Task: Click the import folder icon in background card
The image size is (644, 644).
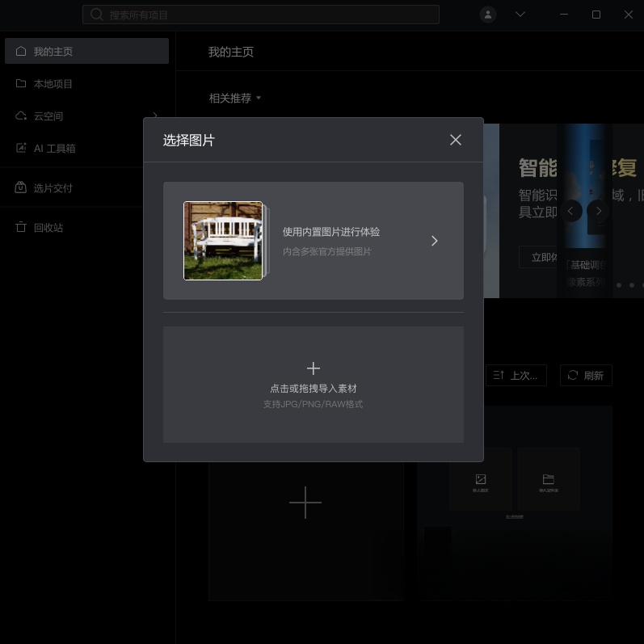Action: point(549,479)
